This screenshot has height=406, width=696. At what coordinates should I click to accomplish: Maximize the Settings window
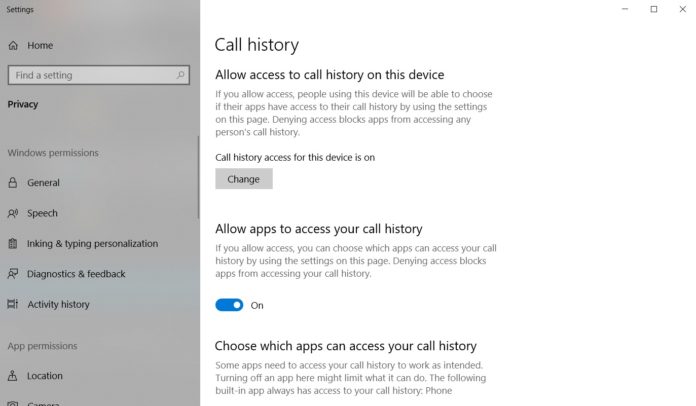coord(654,9)
